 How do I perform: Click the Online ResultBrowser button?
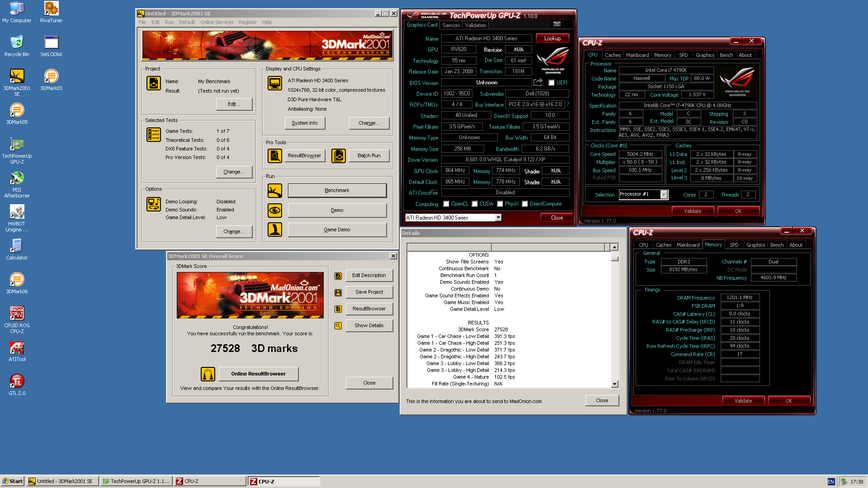pos(258,374)
